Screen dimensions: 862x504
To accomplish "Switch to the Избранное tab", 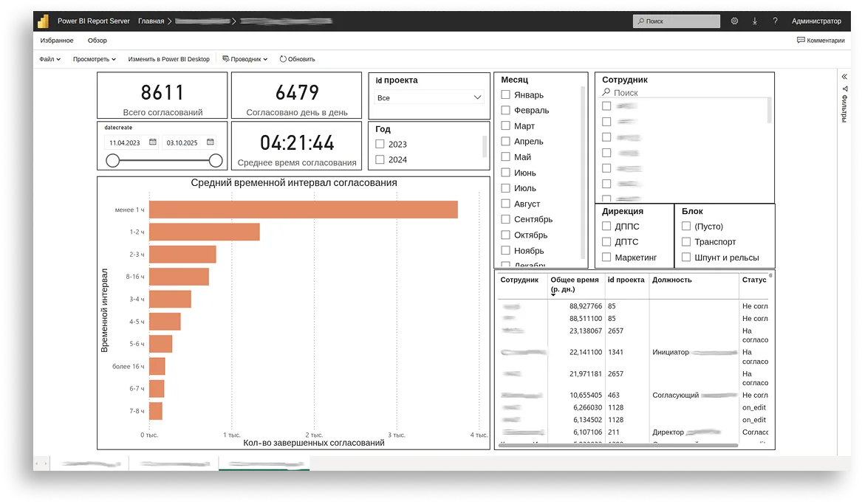I will [x=57, y=41].
